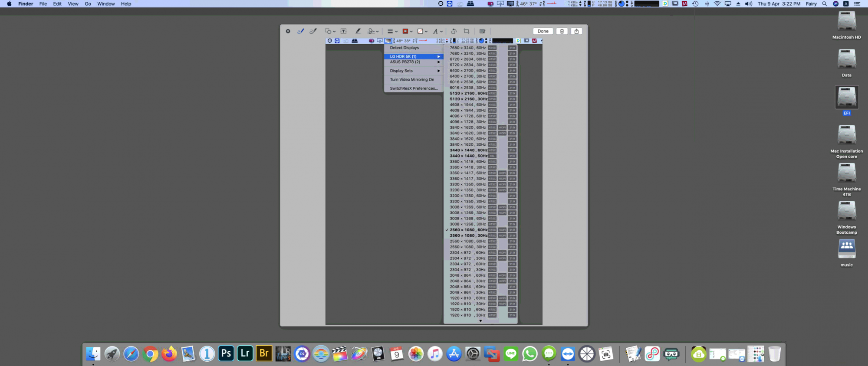
Task: Click the date and time in menu bar
Action: click(779, 3)
